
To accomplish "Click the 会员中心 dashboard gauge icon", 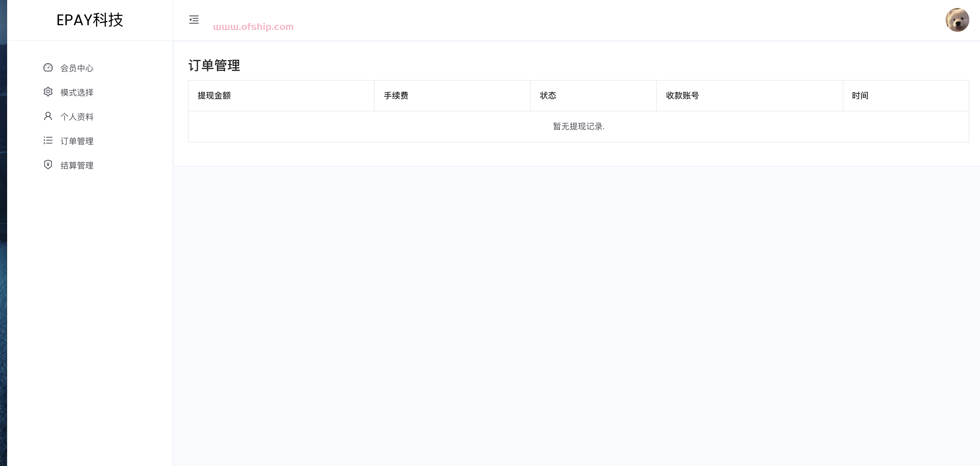I will pyautogui.click(x=48, y=68).
